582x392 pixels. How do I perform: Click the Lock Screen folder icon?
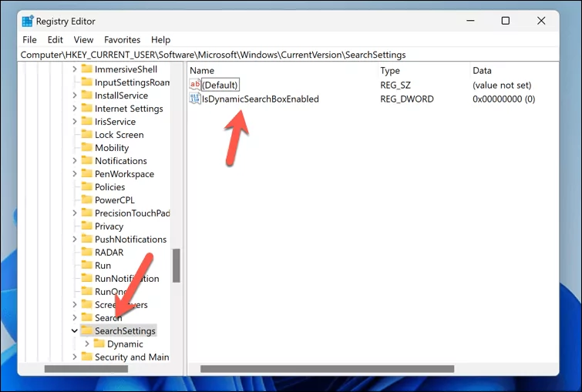pyautogui.click(x=87, y=134)
